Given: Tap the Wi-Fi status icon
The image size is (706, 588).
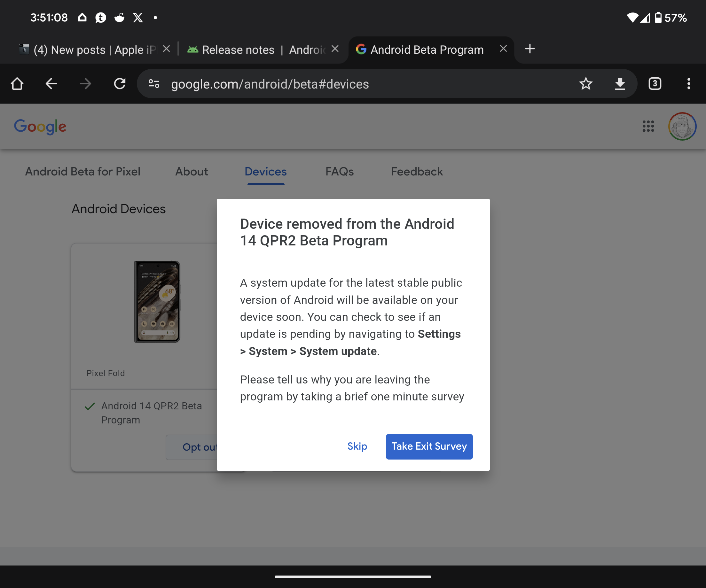Looking at the screenshot, I should click(x=632, y=18).
